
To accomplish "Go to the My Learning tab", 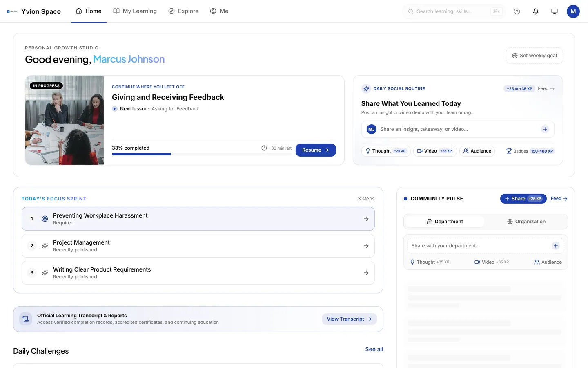I will (135, 11).
